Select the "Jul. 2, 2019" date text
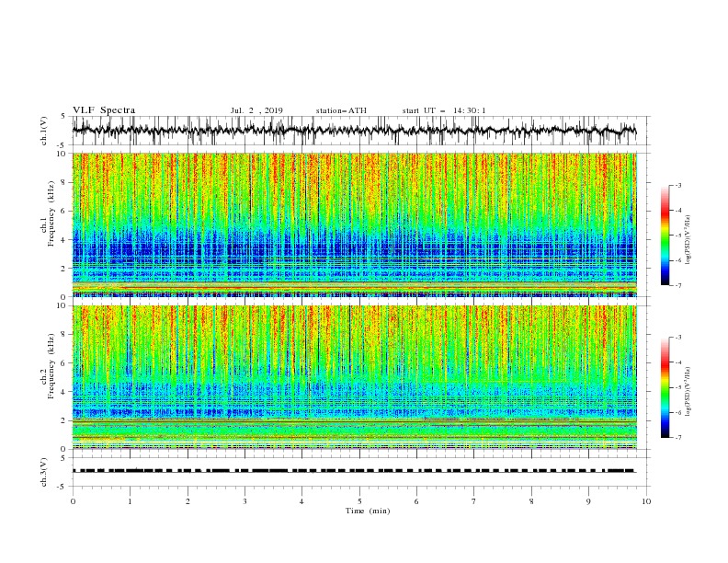Screen dimensions: 728x563 [x=256, y=110]
